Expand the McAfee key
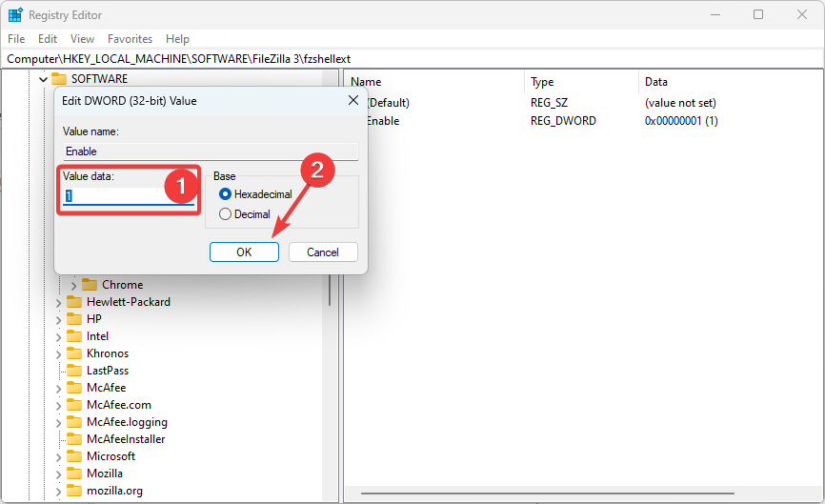 click(x=58, y=389)
